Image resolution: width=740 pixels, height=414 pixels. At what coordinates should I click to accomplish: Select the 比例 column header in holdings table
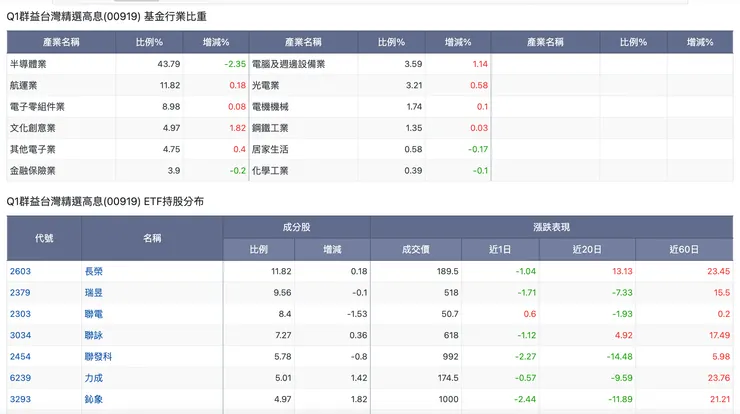[x=259, y=249]
